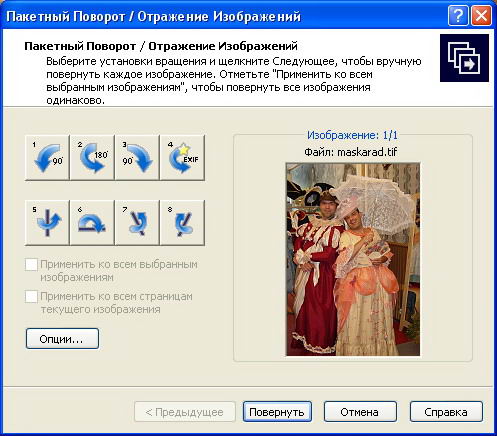Click the 'Файл: maskarad.tif' file label
Viewport: 497px width, 436px height.
[351, 152]
